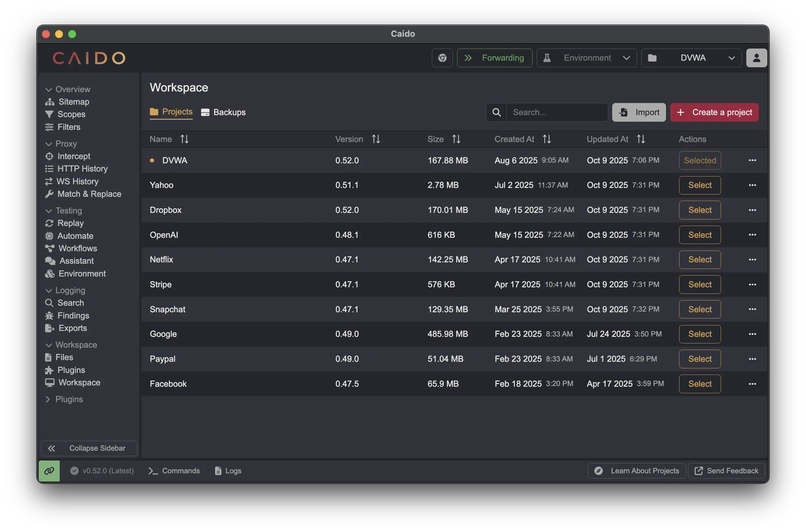Screen dimensions: 806x532
Task: Open the Sitemap page from sidebar
Action: [67, 102]
